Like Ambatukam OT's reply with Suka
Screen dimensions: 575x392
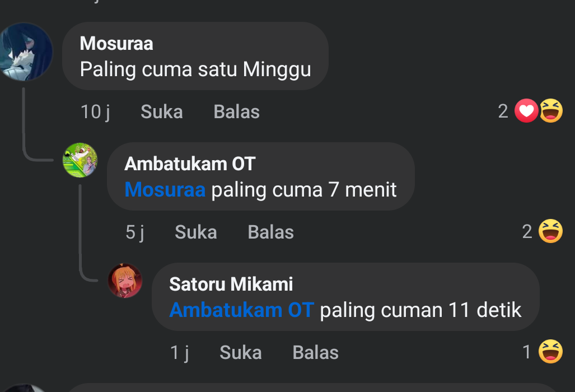tap(195, 232)
